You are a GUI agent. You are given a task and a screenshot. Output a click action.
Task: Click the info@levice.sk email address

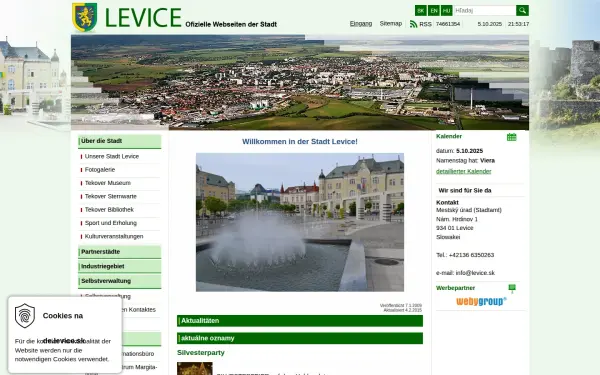(475, 273)
